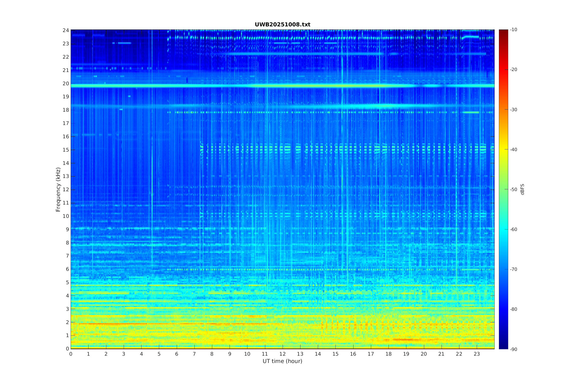The image size is (571, 392).
Task: Click the -10 colorbar tick label
Action: pyautogui.click(x=513, y=30)
